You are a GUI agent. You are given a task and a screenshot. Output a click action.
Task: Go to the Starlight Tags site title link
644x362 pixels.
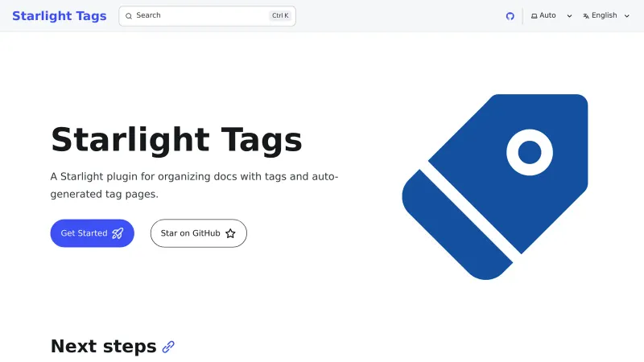pos(59,16)
